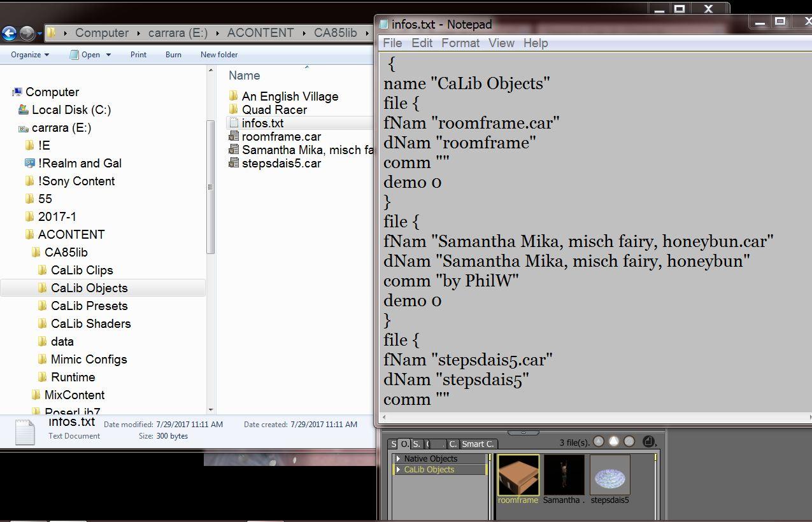This screenshot has width=812, height=522.
Task: Open Notepad's View menu
Action: point(501,43)
